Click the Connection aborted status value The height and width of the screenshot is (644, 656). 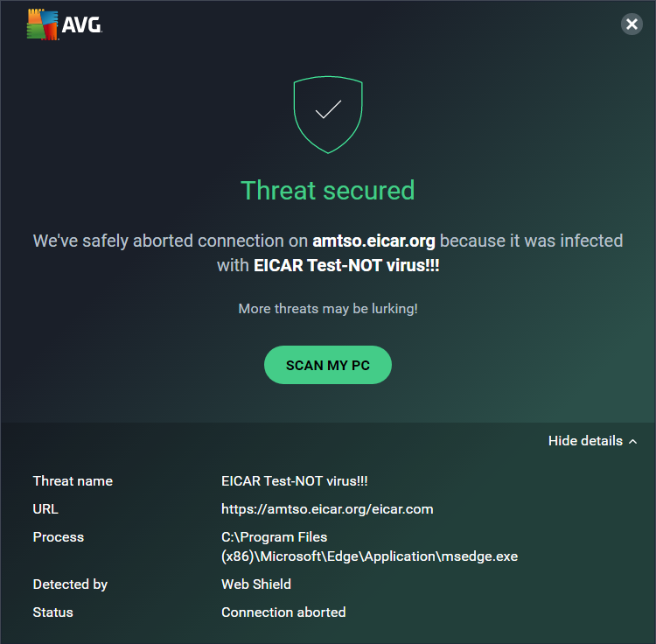[x=283, y=612]
